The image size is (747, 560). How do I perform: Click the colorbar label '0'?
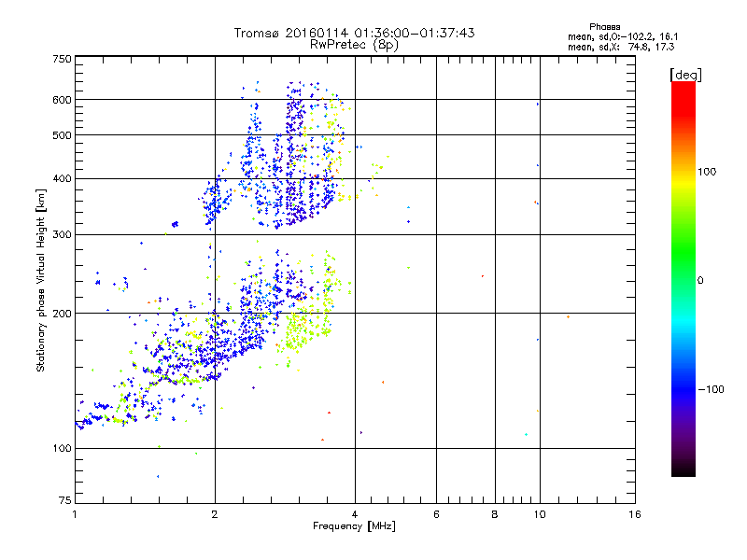(700, 281)
